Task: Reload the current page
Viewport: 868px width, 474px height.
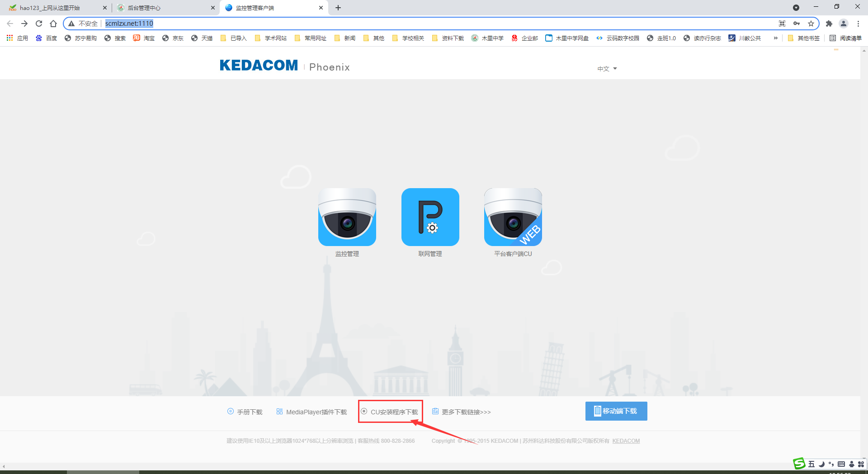Action: 39,24
